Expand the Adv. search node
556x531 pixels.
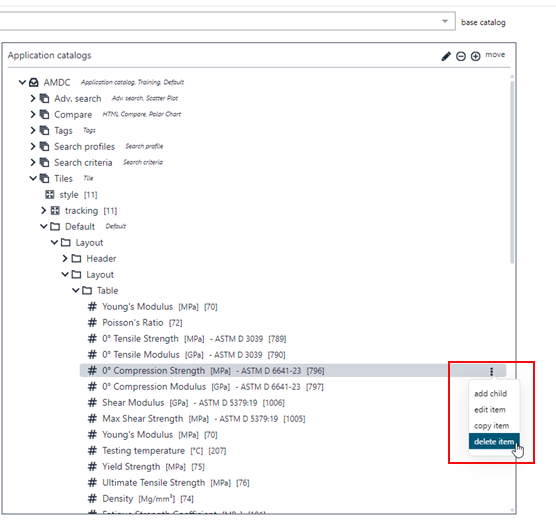coord(33,98)
